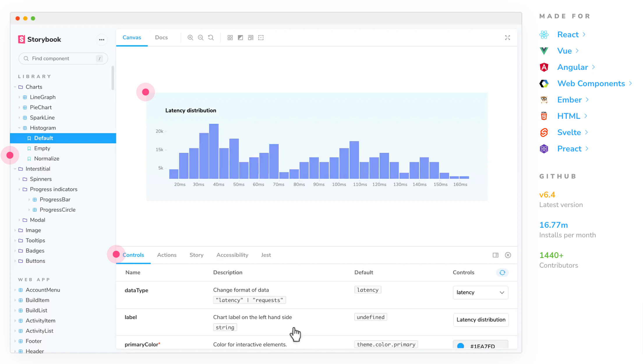Click the Find component search field
Image resolution: width=643 pixels, height=364 pixels.
(x=63, y=59)
